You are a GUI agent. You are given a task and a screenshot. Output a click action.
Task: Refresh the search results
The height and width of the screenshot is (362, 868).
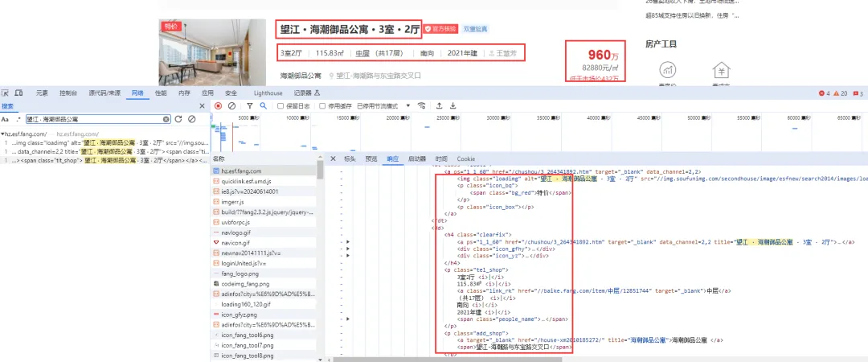pos(178,119)
